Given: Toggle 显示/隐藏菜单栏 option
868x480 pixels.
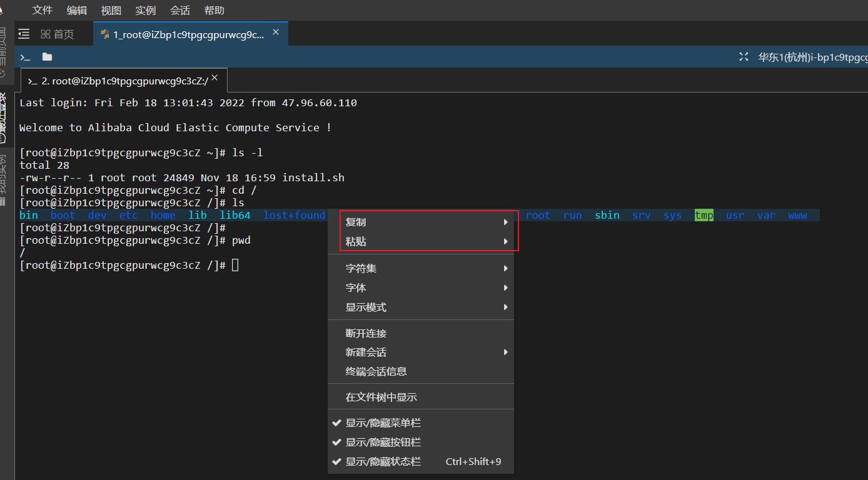Looking at the screenshot, I should [x=421, y=423].
